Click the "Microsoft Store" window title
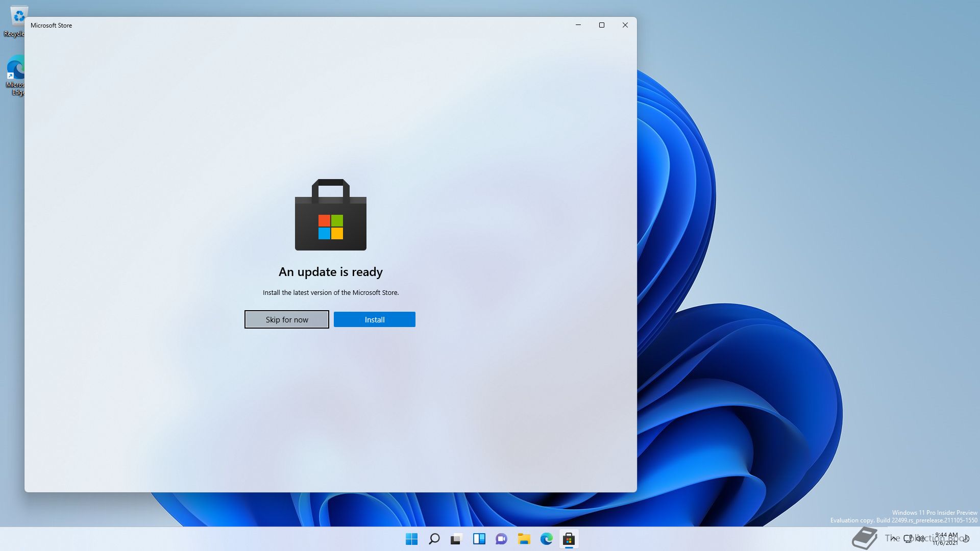Image resolution: width=980 pixels, height=551 pixels. click(51, 26)
